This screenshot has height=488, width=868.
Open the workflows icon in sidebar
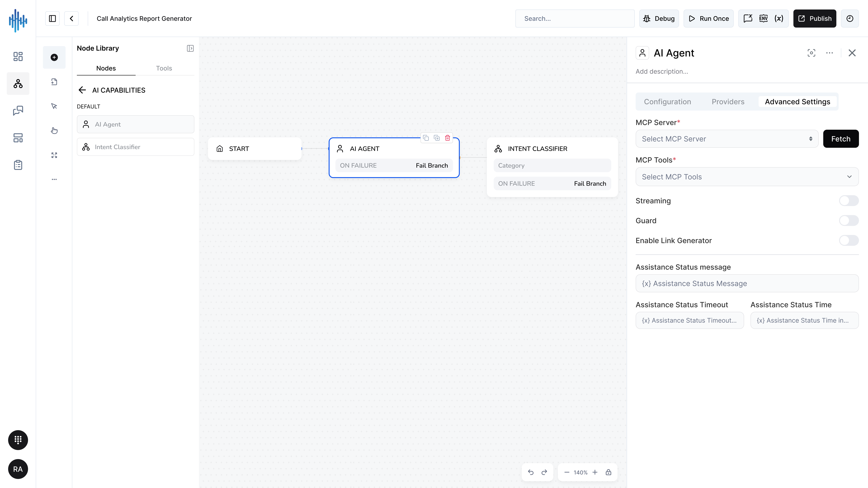(18, 84)
